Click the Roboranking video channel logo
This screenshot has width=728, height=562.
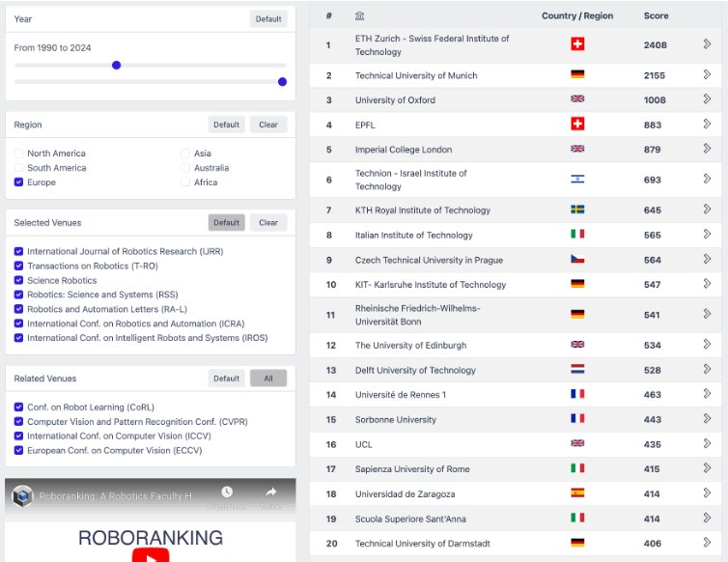point(23,496)
